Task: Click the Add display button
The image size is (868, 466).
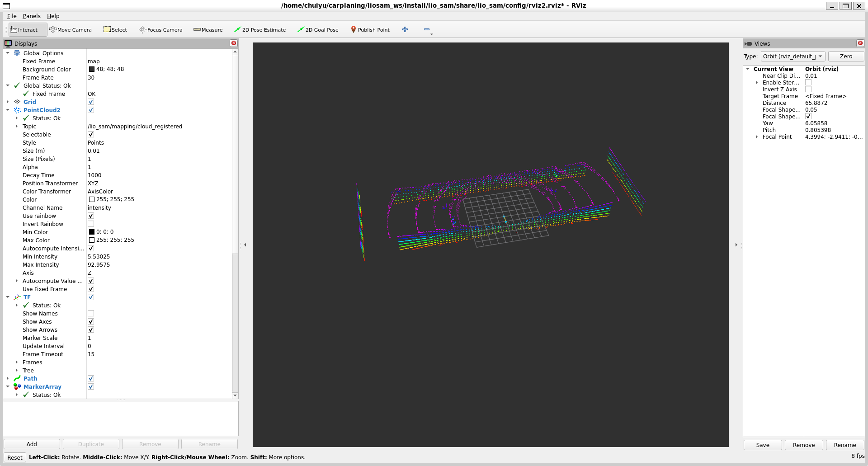Action: coord(32,444)
